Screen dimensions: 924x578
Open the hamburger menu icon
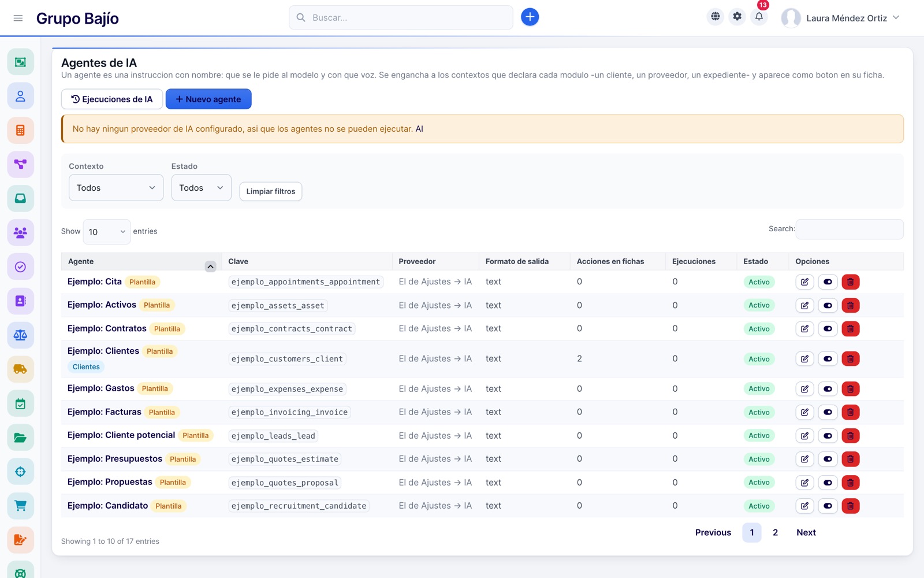pyautogui.click(x=18, y=18)
